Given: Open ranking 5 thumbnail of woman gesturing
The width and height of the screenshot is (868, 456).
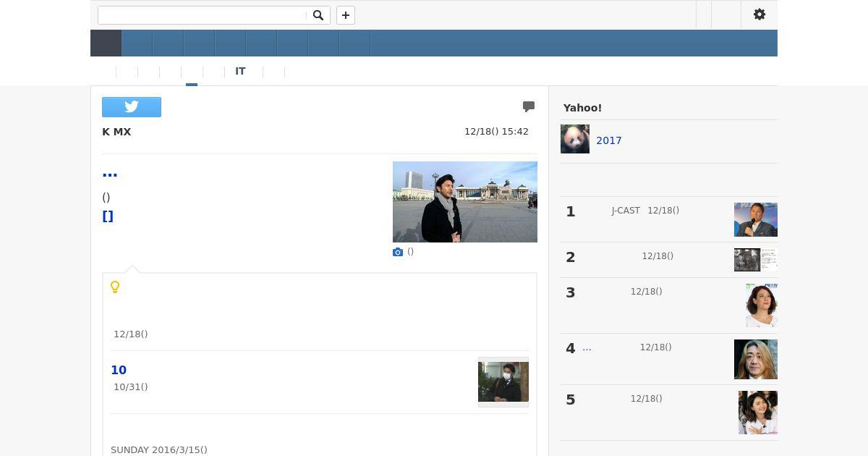Looking at the screenshot, I should pyautogui.click(x=758, y=413).
